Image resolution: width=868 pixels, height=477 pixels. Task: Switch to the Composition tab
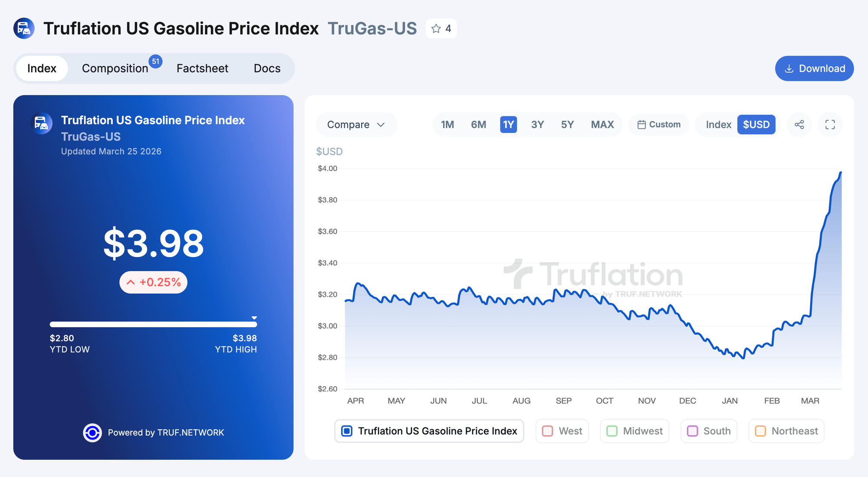(115, 69)
